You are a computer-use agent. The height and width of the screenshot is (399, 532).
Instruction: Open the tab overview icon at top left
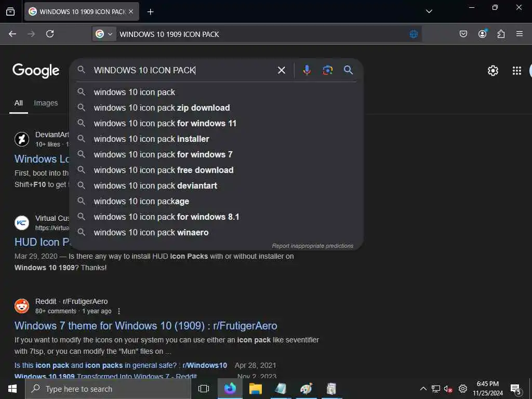10,12
